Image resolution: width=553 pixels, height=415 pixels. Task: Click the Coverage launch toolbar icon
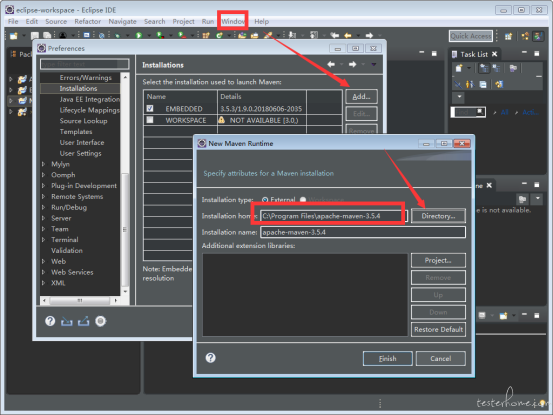(160, 35)
